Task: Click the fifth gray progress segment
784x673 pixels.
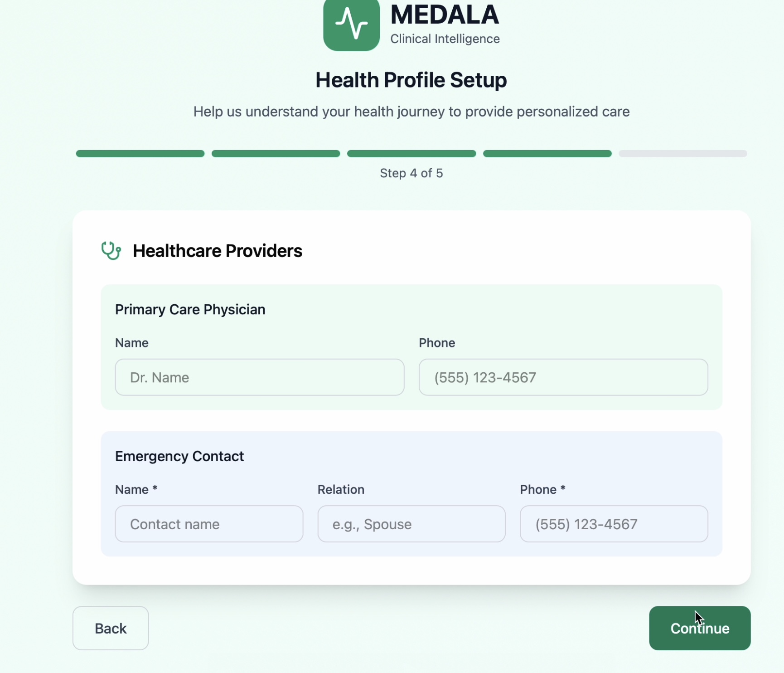Action: tap(683, 154)
